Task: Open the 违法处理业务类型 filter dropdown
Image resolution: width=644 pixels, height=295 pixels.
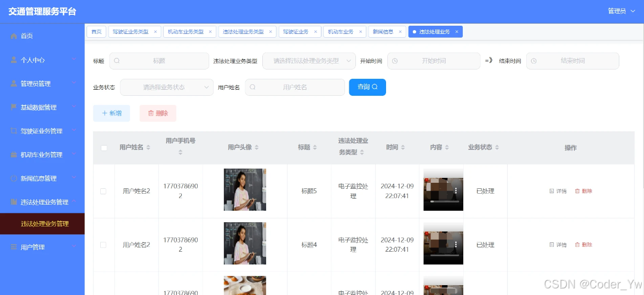Action: pos(309,61)
